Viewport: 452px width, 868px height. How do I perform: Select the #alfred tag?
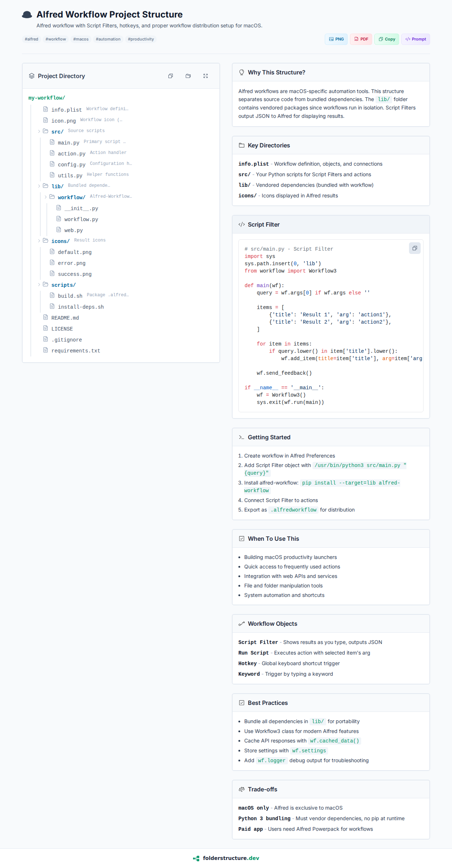[x=31, y=39]
